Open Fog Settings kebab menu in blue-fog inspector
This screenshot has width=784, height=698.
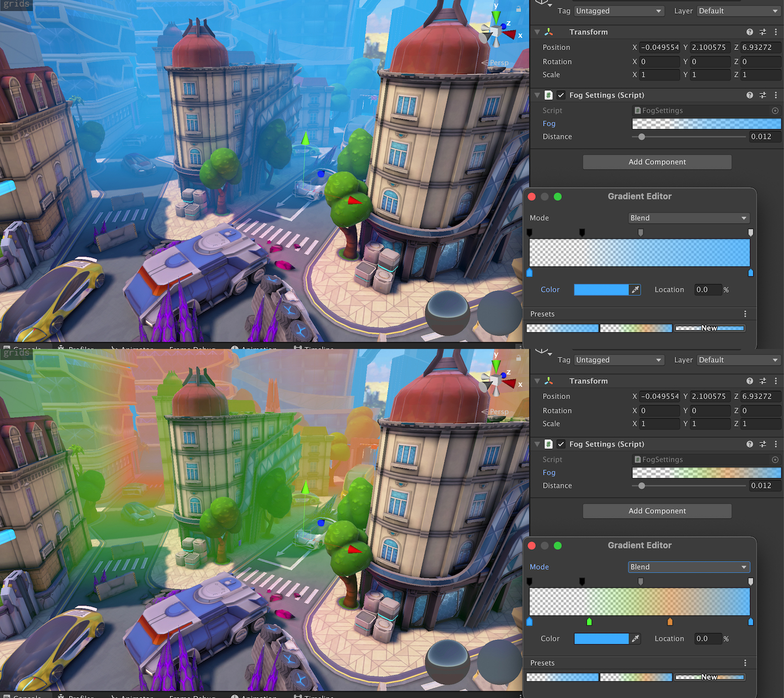pyautogui.click(x=776, y=95)
